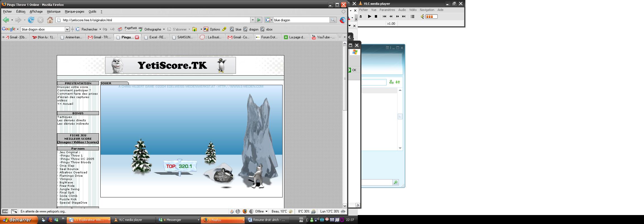
Task: Open the Paramètres menu in VLC
Action: [x=387, y=10]
